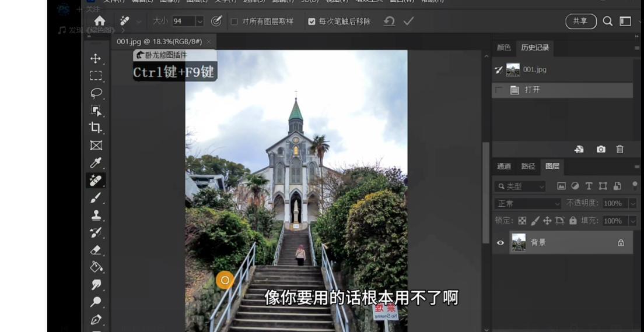Toggle the layer filter on/off switch
Viewport: 644px width, 332px height.
[x=635, y=186]
